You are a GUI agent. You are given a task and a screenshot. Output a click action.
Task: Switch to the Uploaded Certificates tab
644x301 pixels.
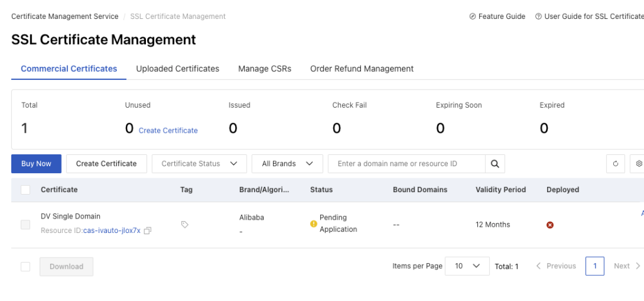[177, 69]
